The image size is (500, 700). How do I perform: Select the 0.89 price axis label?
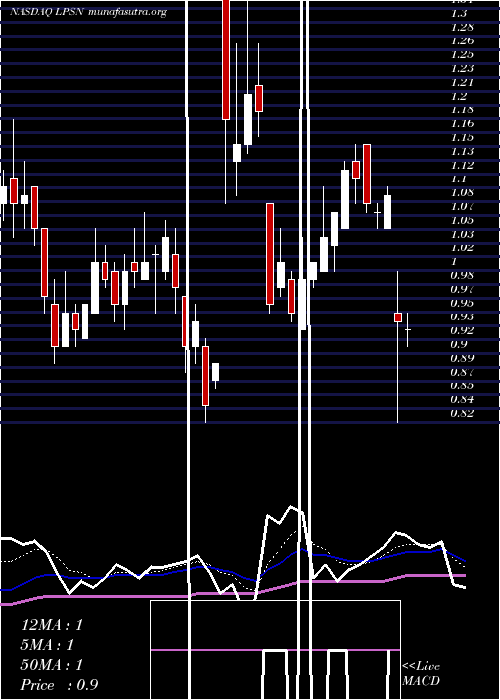pos(462,358)
